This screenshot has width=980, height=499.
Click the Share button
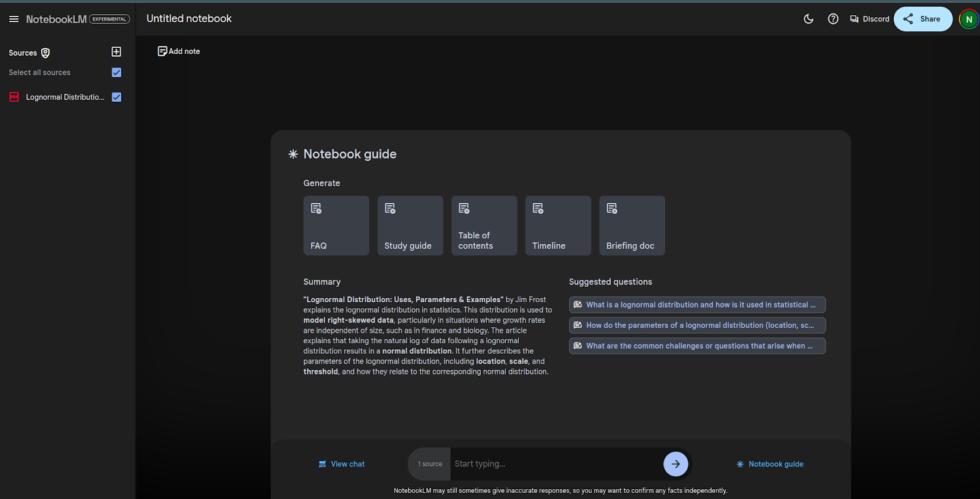pyautogui.click(x=922, y=19)
